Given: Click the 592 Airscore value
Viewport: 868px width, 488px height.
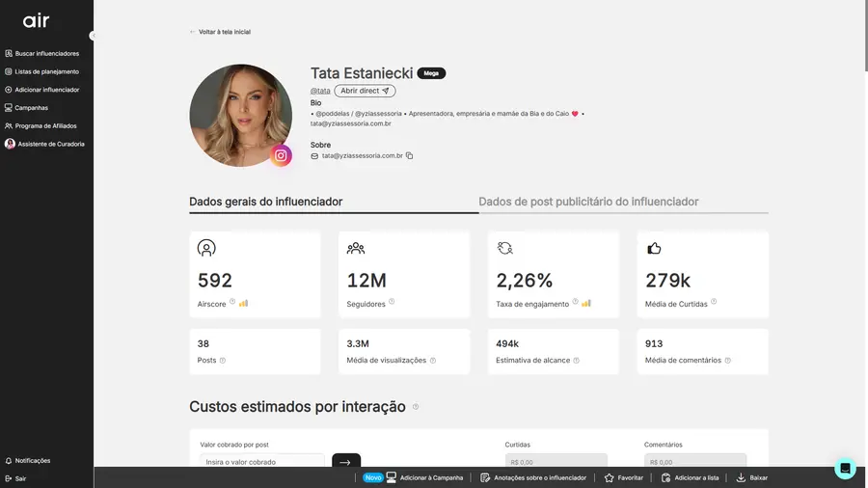Looking at the screenshot, I should click(215, 281).
